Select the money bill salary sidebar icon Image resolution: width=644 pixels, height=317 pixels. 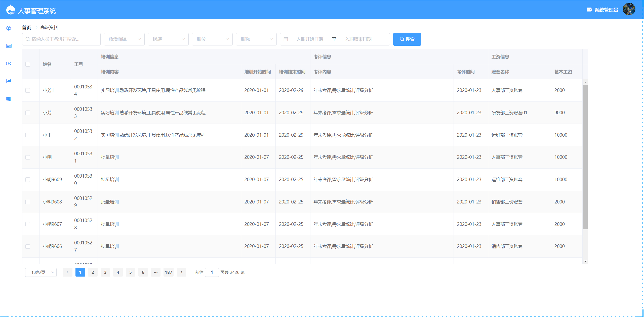click(9, 63)
